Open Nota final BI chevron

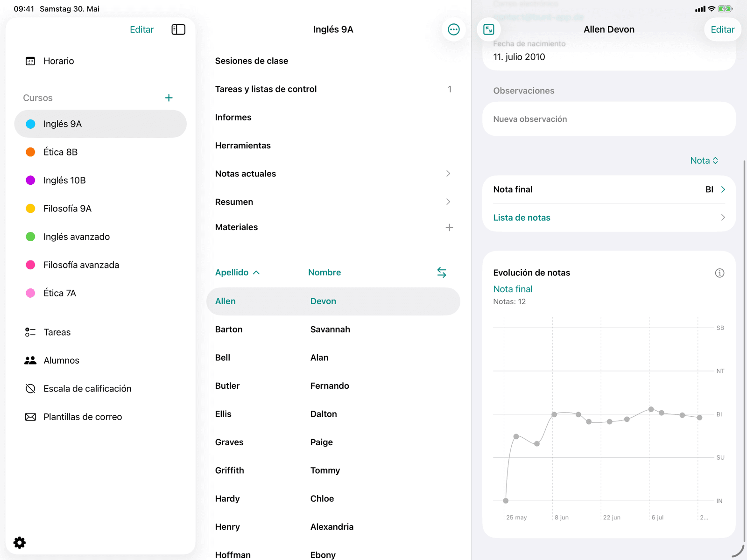point(723,189)
